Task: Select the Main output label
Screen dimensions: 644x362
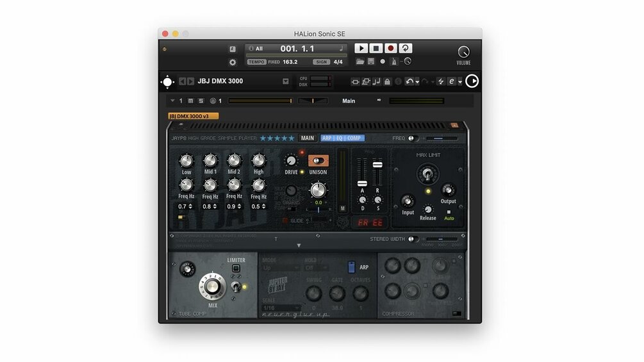Action: click(x=349, y=101)
